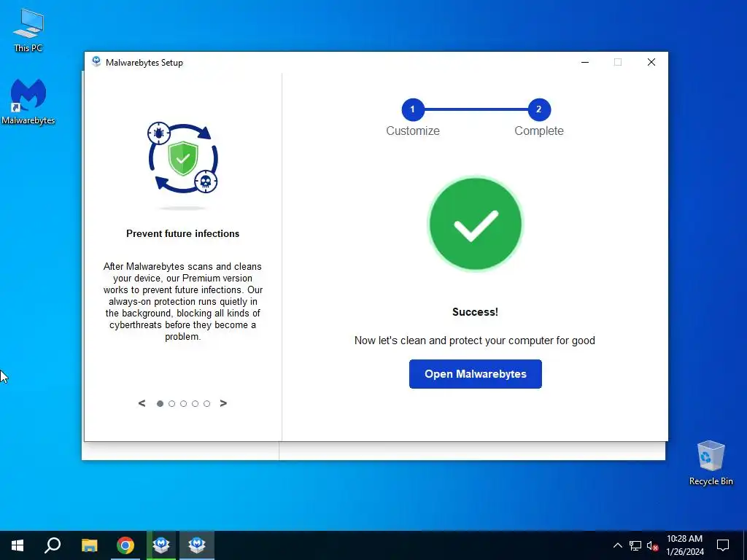Image resolution: width=747 pixels, height=560 pixels.
Task: Show hidden system tray icons
Action: point(617,545)
